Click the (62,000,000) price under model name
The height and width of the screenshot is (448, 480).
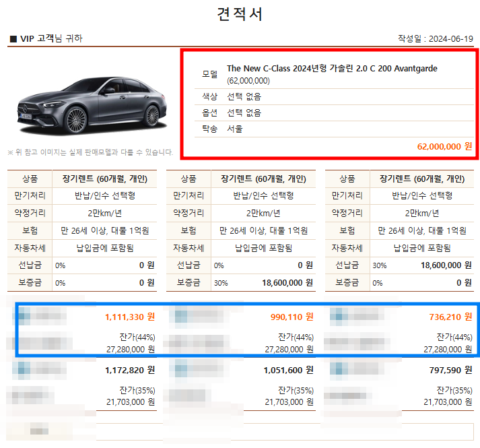[x=248, y=81]
